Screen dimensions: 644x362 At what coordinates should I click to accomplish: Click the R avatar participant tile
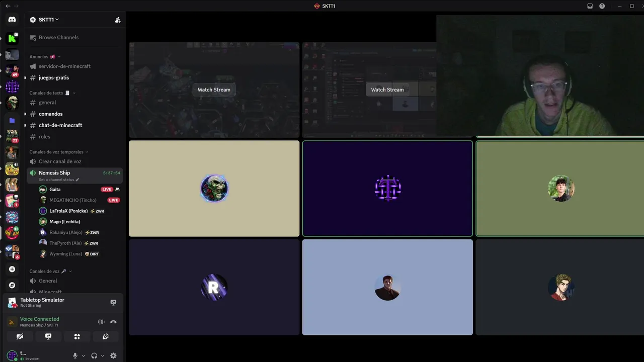pos(214,287)
